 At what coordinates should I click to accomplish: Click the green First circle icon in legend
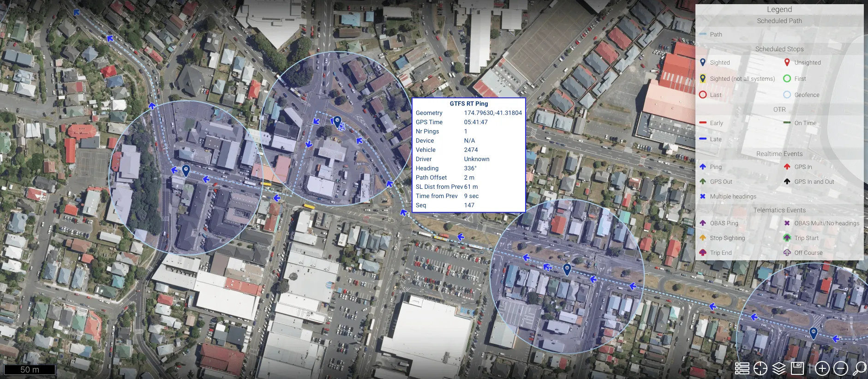pos(787,78)
